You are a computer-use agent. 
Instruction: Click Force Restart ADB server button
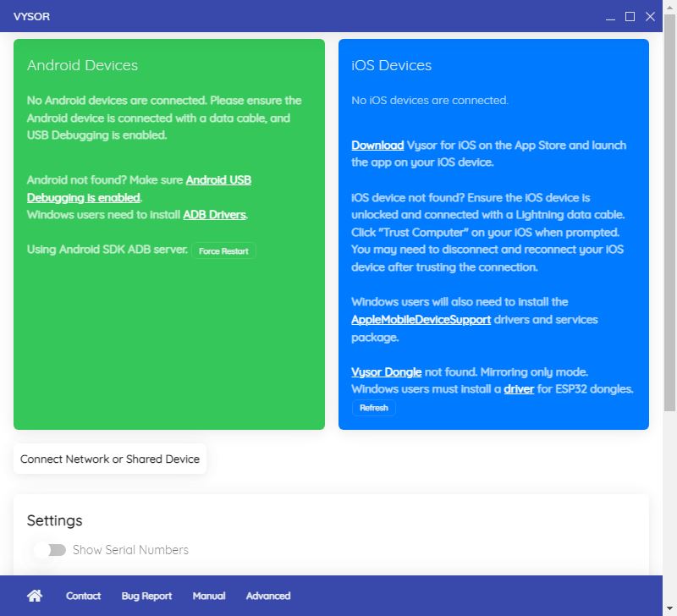pyautogui.click(x=223, y=250)
